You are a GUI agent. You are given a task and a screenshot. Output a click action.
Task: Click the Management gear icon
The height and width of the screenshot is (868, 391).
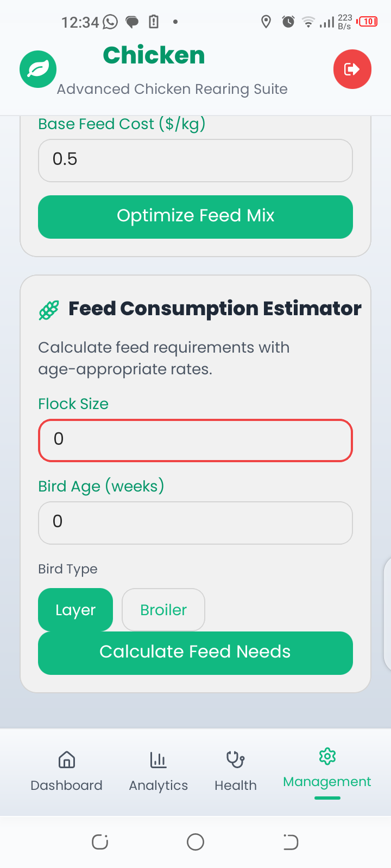click(327, 756)
